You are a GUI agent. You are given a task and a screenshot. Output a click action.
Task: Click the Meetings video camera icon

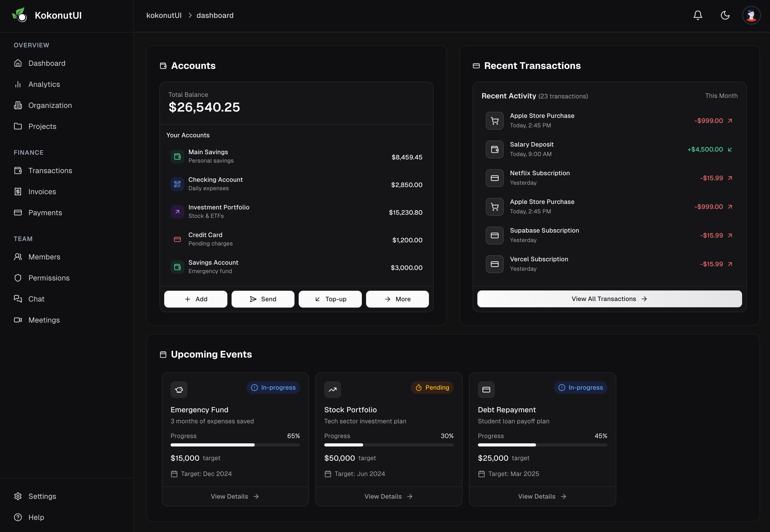click(x=18, y=320)
